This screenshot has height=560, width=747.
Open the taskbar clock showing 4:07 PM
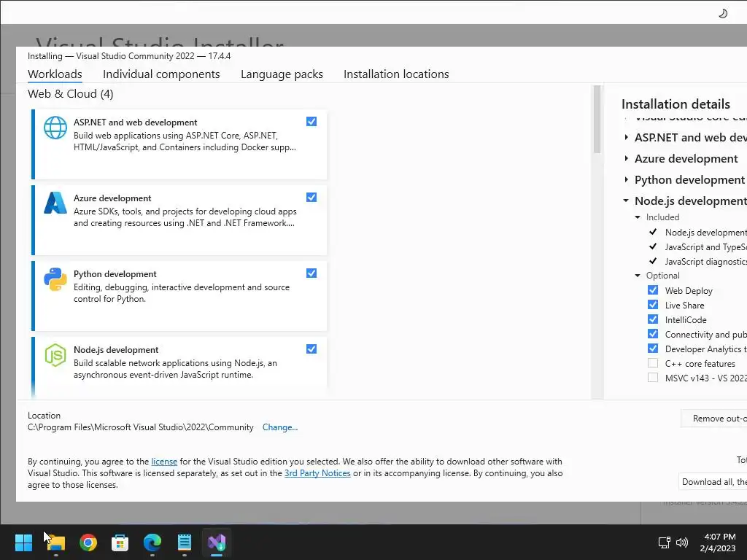tap(718, 542)
